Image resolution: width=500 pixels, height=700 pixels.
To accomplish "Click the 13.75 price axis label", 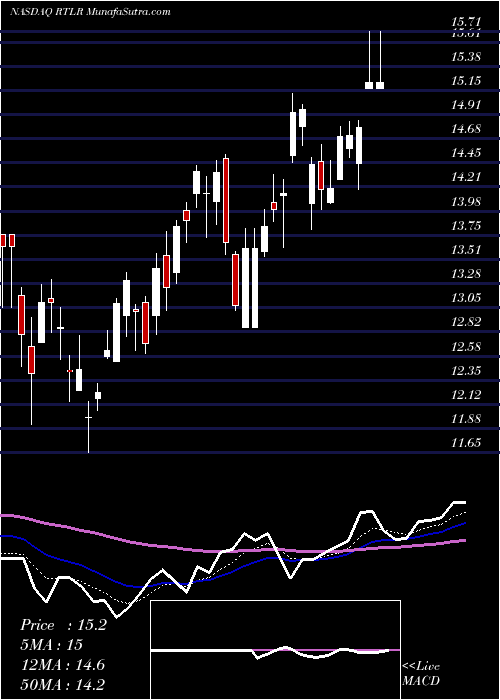I will [466, 226].
